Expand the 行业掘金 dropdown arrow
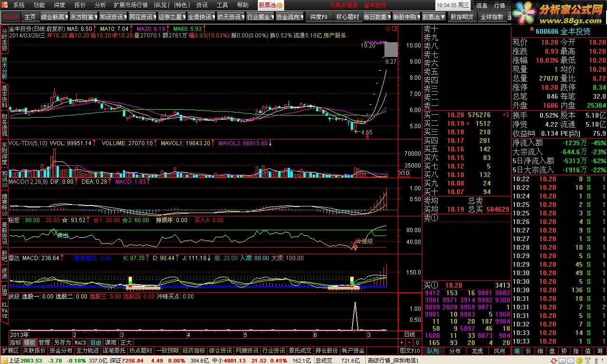The height and width of the screenshot is (364, 607). click(x=272, y=17)
